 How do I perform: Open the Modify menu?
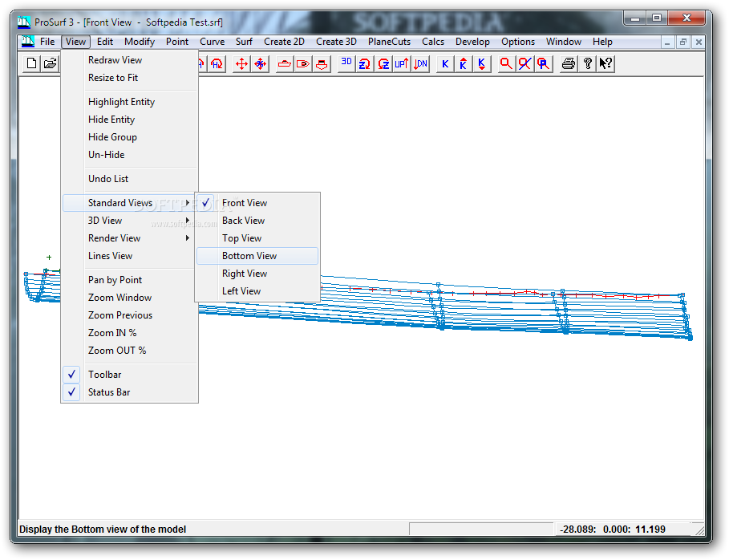140,42
